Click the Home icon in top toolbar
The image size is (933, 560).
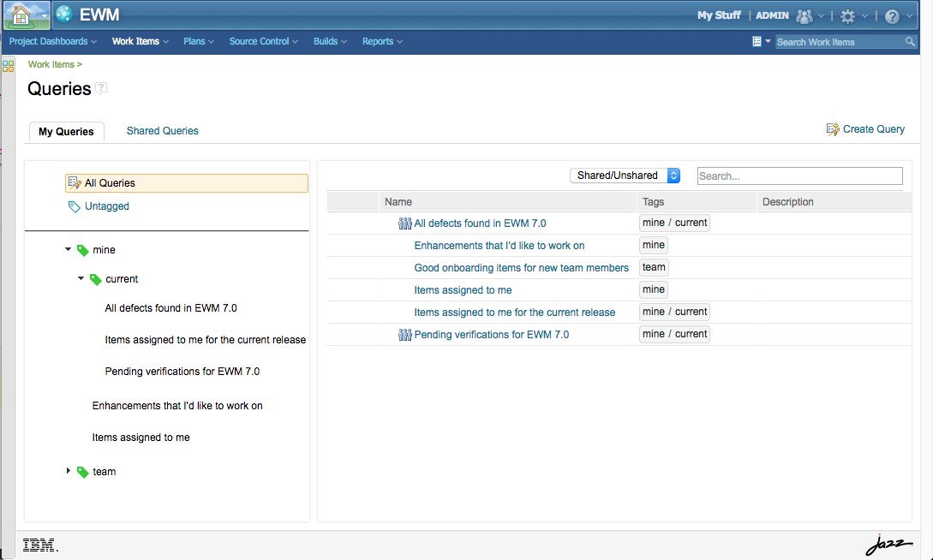pyautogui.click(x=19, y=15)
